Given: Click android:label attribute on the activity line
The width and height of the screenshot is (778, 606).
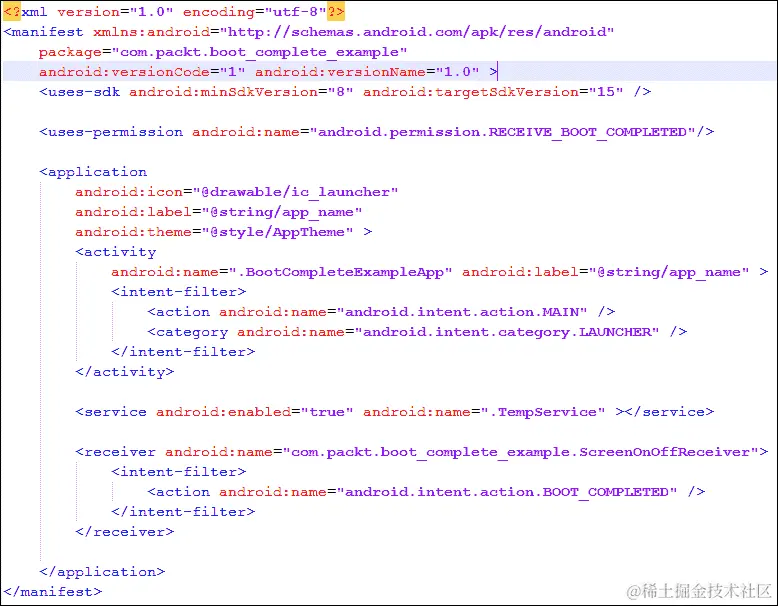Looking at the screenshot, I should pos(605,272).
